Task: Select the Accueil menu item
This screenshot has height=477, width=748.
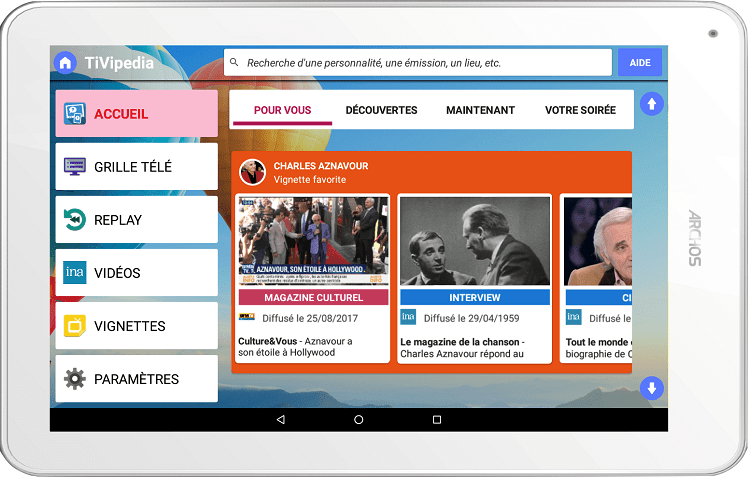Action: tap(136, 114)
